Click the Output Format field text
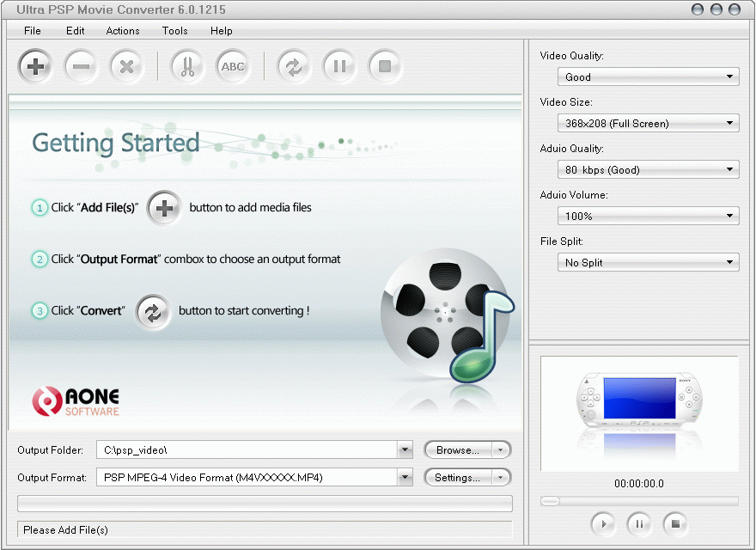The image size is (756, 550). (x=213, y=477)
